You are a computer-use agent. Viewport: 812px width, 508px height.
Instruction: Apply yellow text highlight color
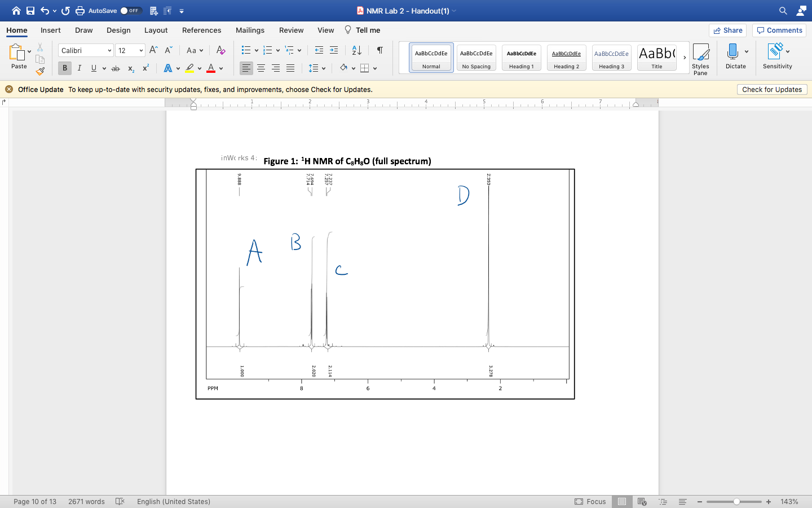(191, 68)
